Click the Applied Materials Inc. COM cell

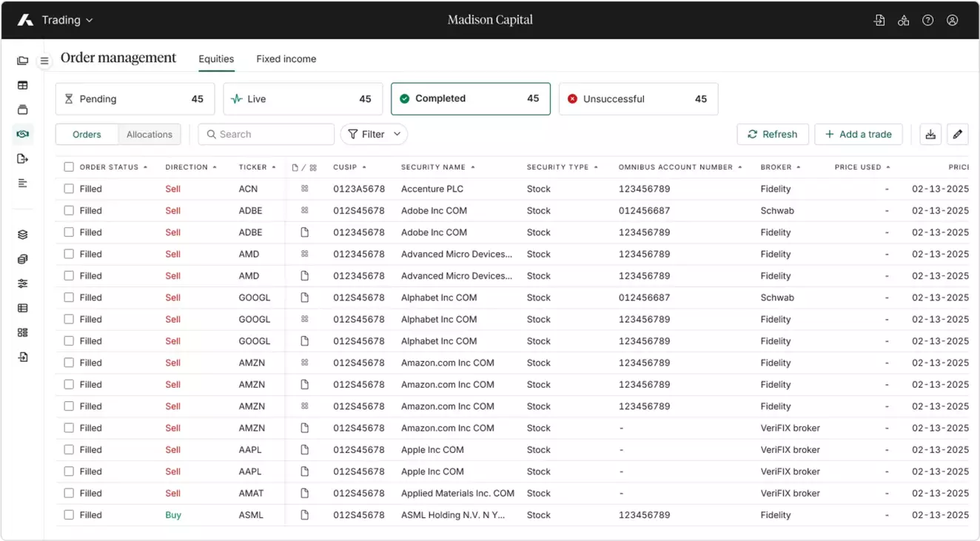pyautogui.click(x=457, y=493)
